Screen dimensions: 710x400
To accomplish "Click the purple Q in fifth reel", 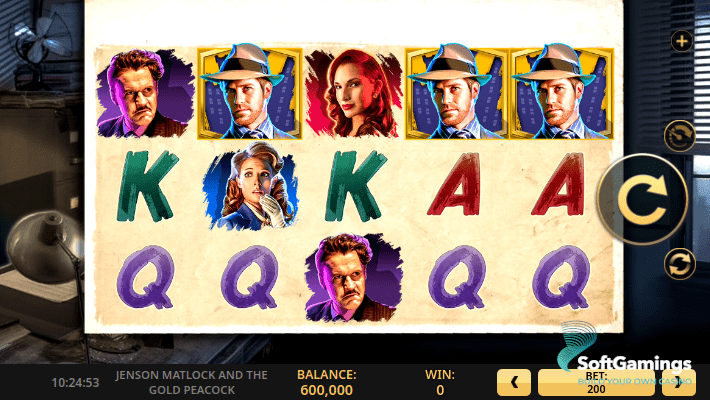I will (x=561, y=277).
